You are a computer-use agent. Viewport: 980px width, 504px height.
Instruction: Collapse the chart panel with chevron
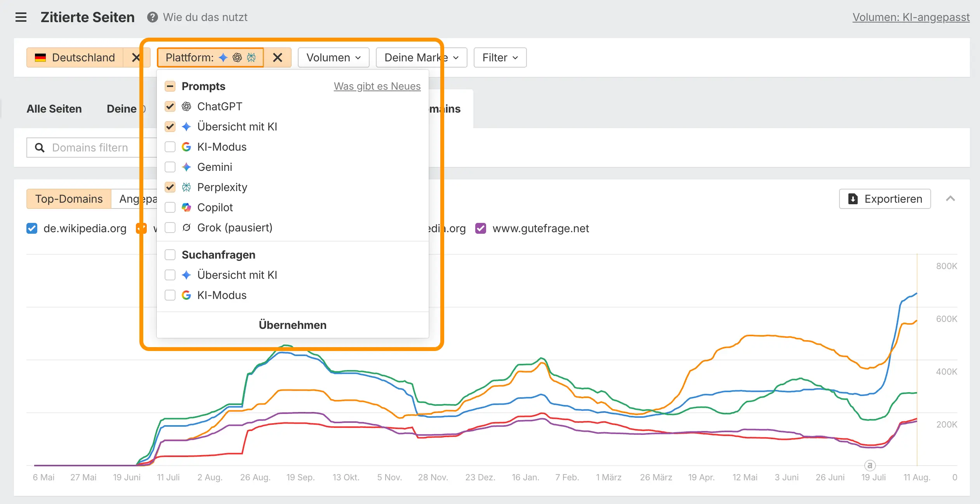950,199
